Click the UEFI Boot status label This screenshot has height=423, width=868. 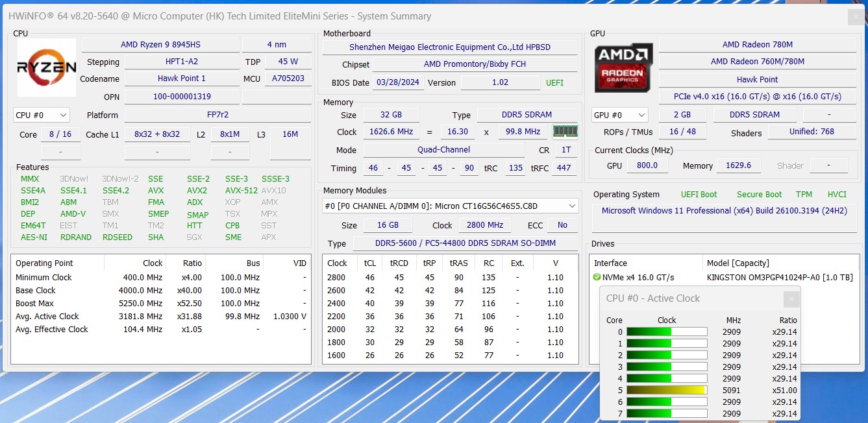point(699,195)
